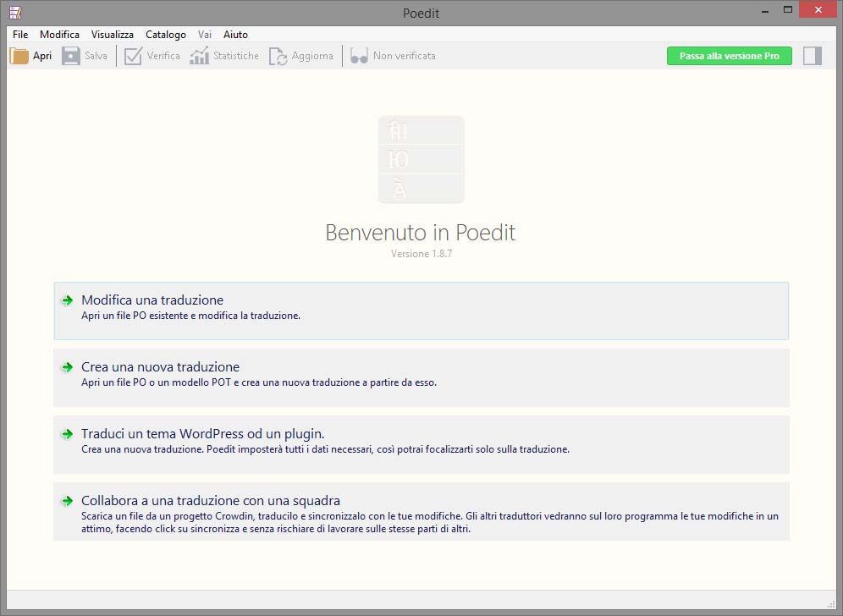Click the Aggiorna toolbar label
Screen dimensions: 843x616
312,56
